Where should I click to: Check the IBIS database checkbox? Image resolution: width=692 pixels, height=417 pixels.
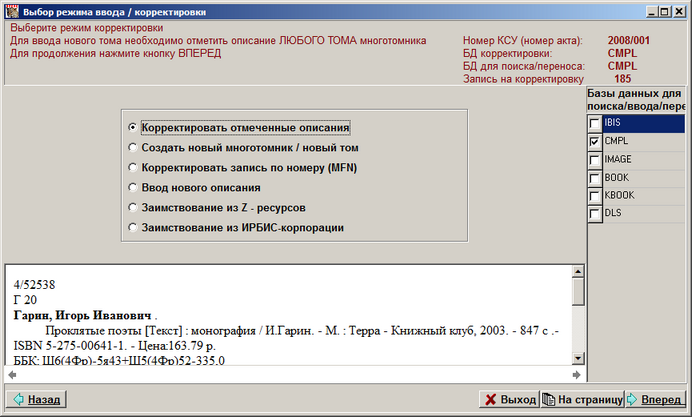point(594,123)
